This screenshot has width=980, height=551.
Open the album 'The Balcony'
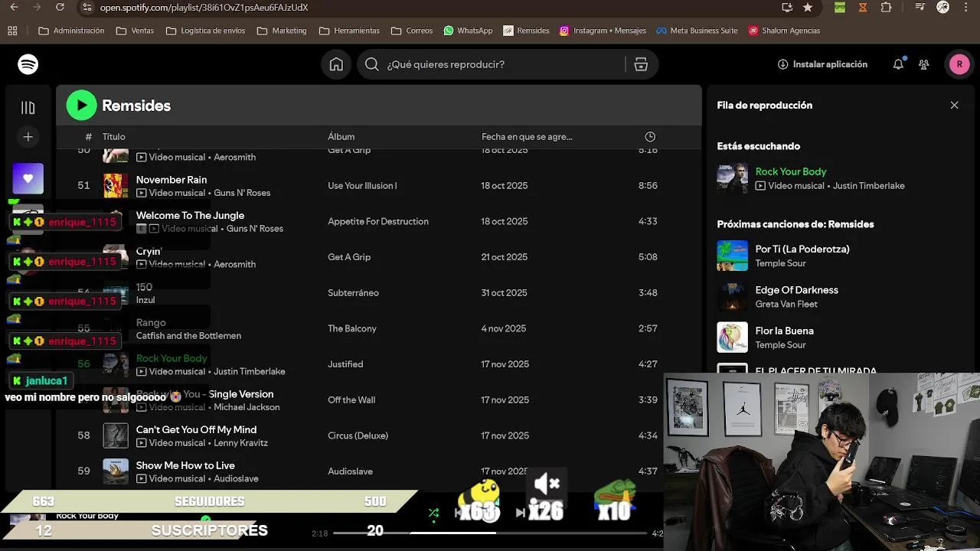(x=352, y=328)
